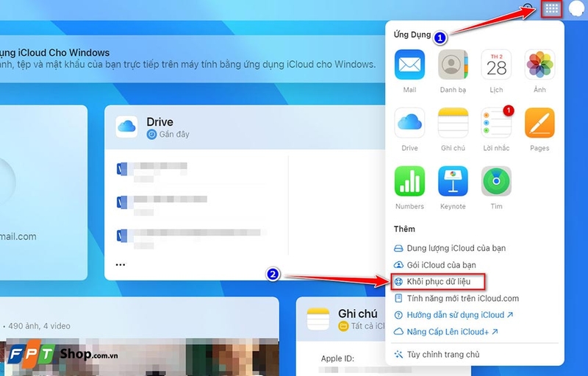The image size is (588, 376).
Task: Click the Drive tile cloud icon
Action: tap(126, 127)
